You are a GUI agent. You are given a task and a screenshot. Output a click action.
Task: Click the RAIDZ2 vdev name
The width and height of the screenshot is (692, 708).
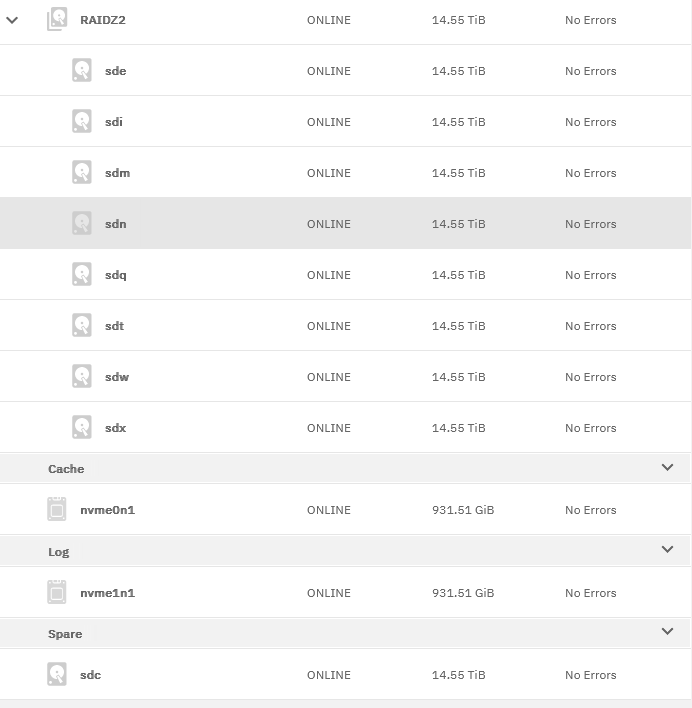click(x=103, y=20)
